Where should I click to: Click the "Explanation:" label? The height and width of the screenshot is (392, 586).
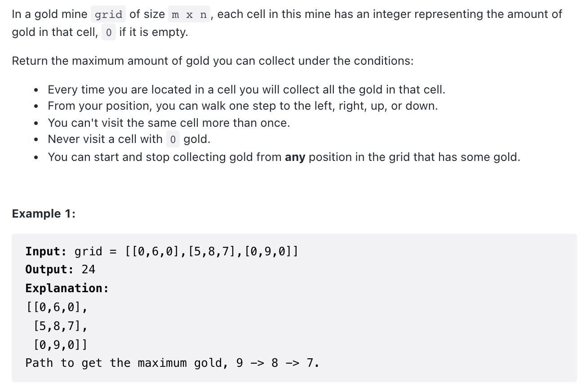pos(67,288)
